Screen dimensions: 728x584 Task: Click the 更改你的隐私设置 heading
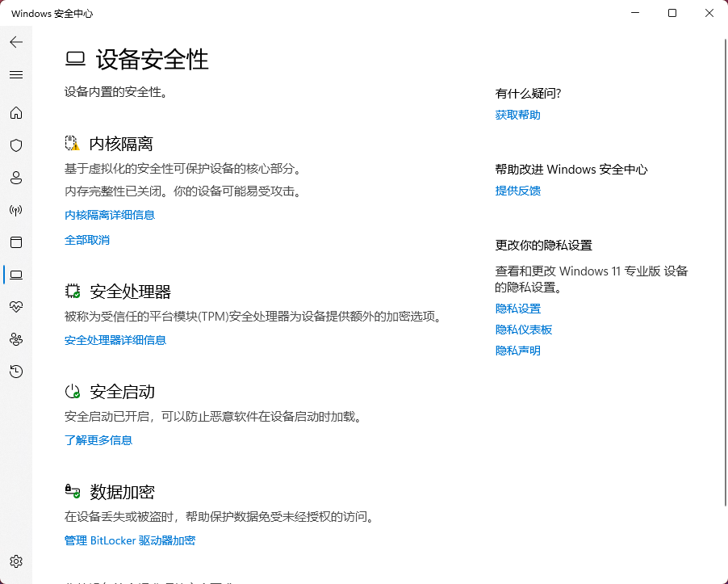(x=544, y=245)
